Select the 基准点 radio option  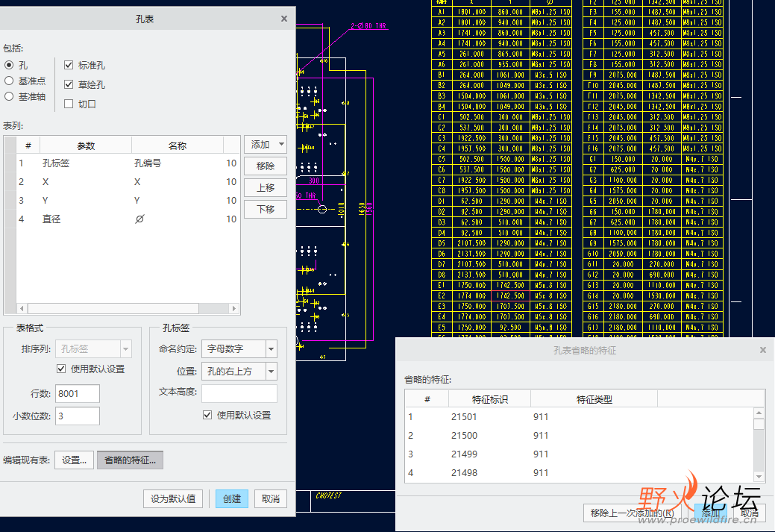9,81
